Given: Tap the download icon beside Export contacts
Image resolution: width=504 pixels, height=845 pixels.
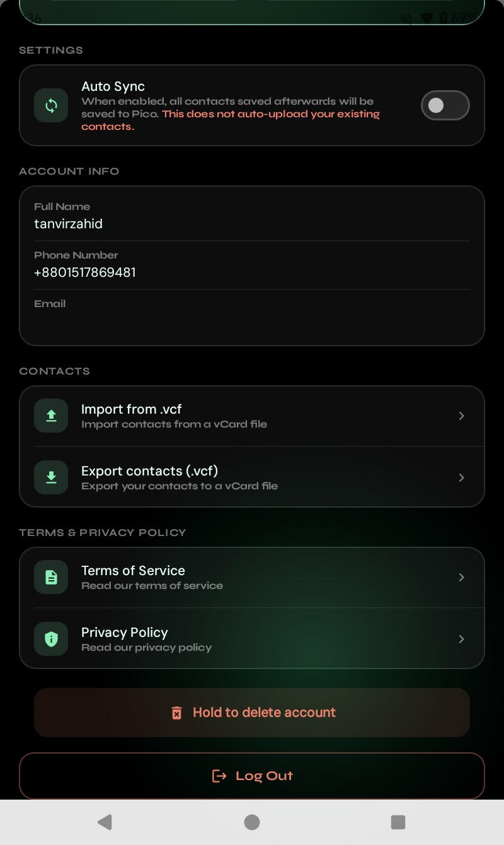Looking at the screenshot, I should pyautogui.click(x=51, y=477).
